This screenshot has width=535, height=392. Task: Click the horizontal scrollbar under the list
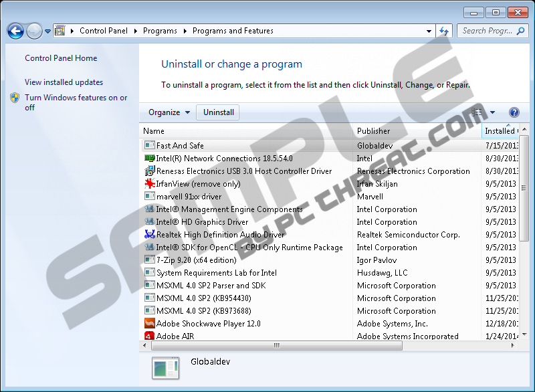tap(275, 346)
